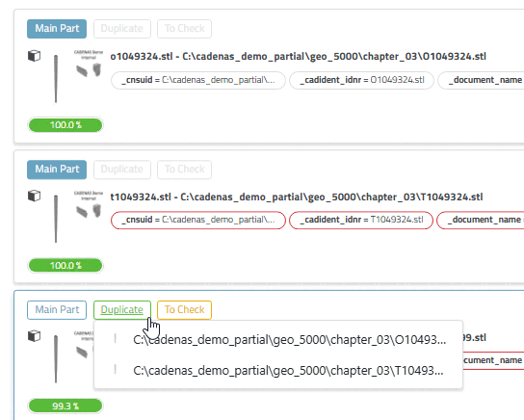The height and width of the screenshot is (420, 524).
Task: Click 100.0 % similarity bar of o1049324.stl
Action: pyautogui.click(x=65, y=125)
